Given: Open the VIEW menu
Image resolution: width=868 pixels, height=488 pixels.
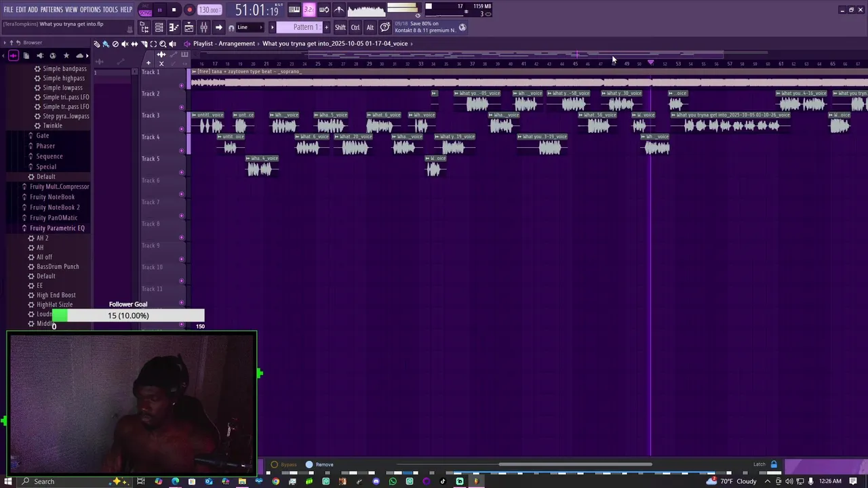Looking at the screenshot, I should coord(71,9).
